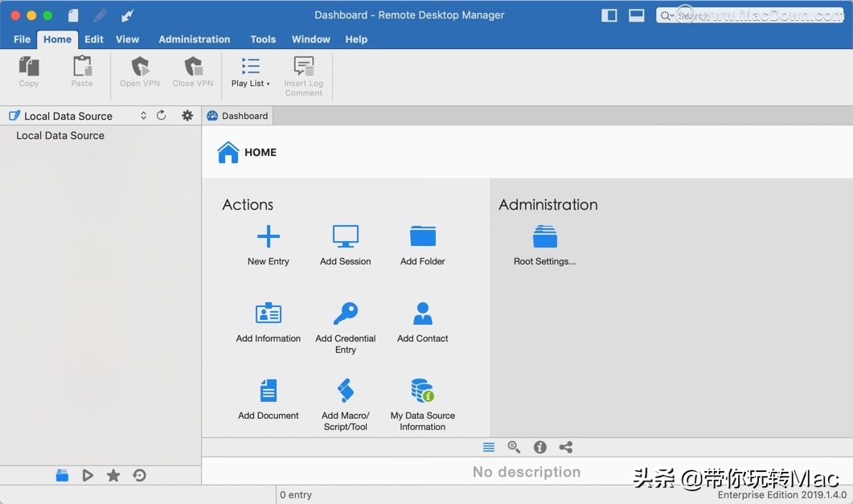Switch to the Dashboard tab

(x=237, y=116)
